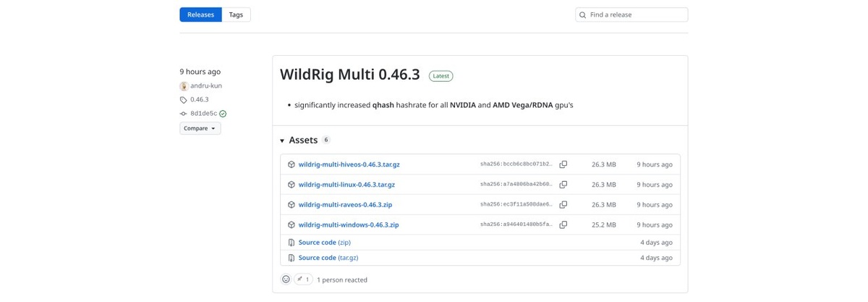Screen dimensions: 868x302
Task: Click andru-kun's avatar image
Action: coord(184,86)
